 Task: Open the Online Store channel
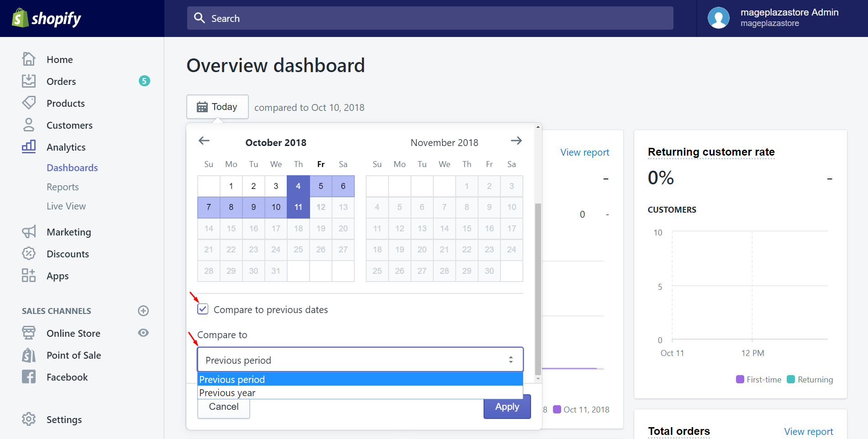[74, 333]
